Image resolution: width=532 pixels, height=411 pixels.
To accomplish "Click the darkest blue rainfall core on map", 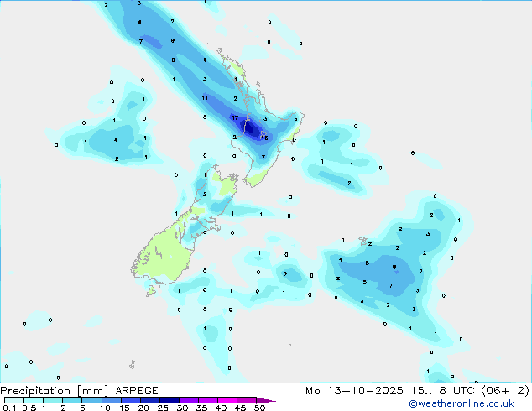I will pyautogui.click(x=250, y=129).
